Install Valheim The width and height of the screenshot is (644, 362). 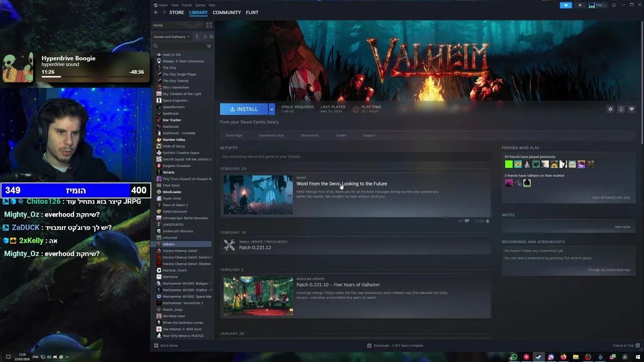pyautogui.click(x=244, y=109)
